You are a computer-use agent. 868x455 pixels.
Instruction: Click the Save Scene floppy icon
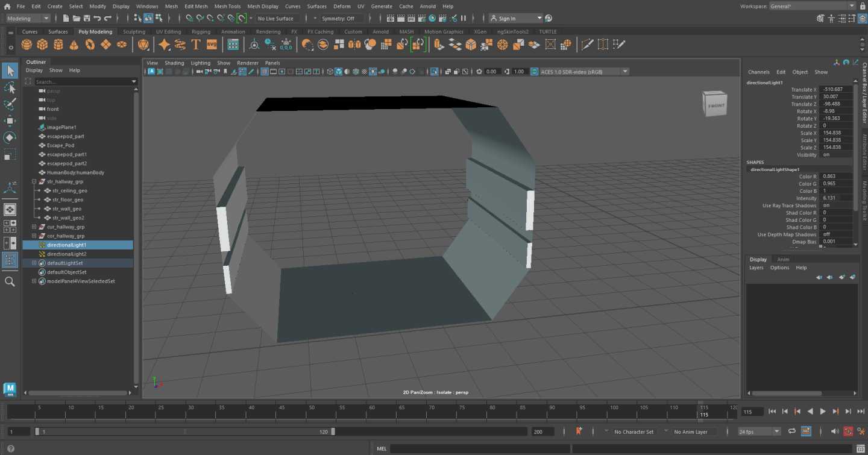(x=87, y=19)
